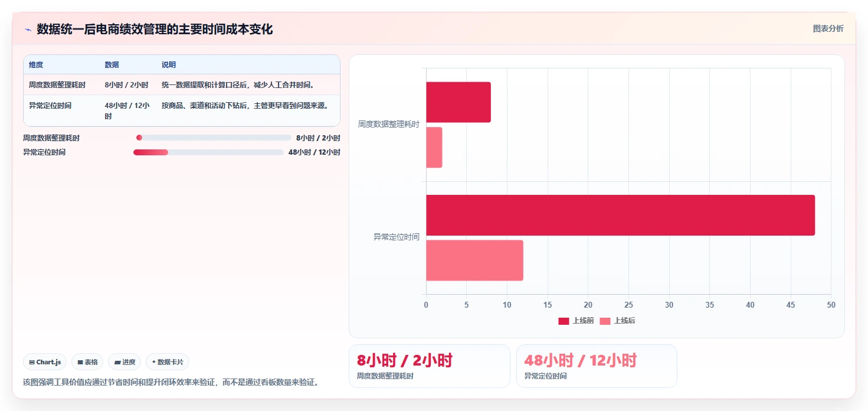Click the 50 tick on the x-axis
Image resolution: width=868 pixels, height=411 pixels.
point(831,305)
